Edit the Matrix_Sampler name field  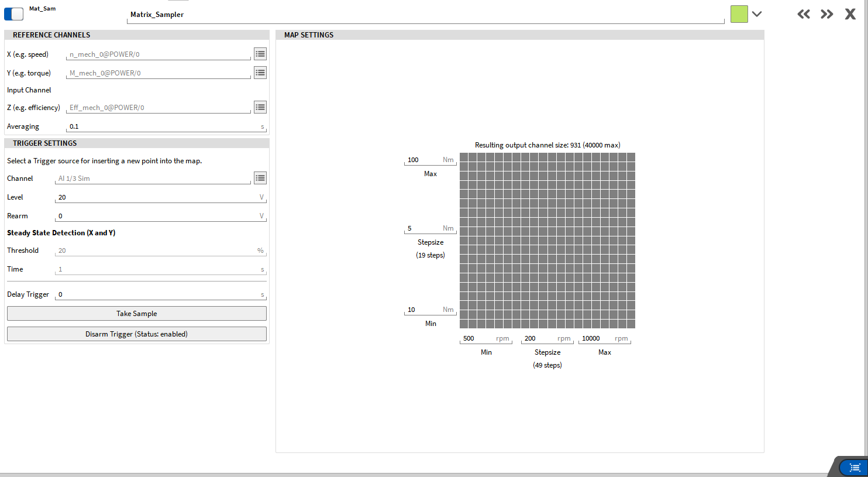[425, 15]
